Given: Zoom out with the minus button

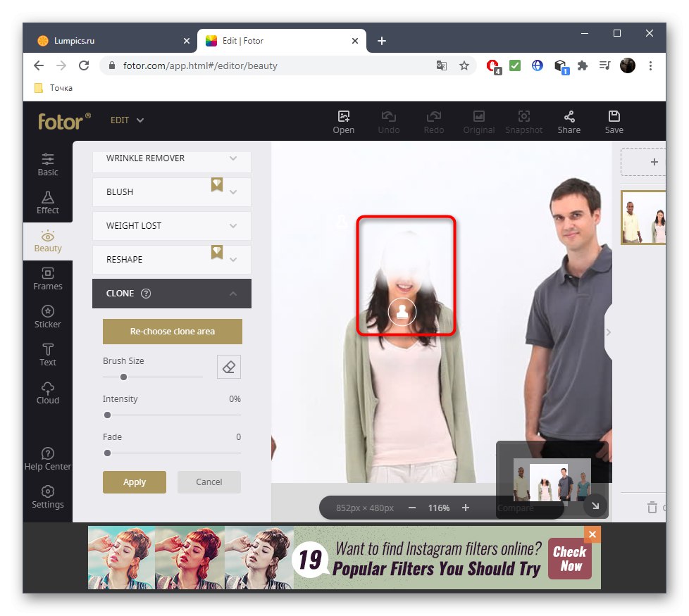Looking at the screenshot, I should coord(411,508).
